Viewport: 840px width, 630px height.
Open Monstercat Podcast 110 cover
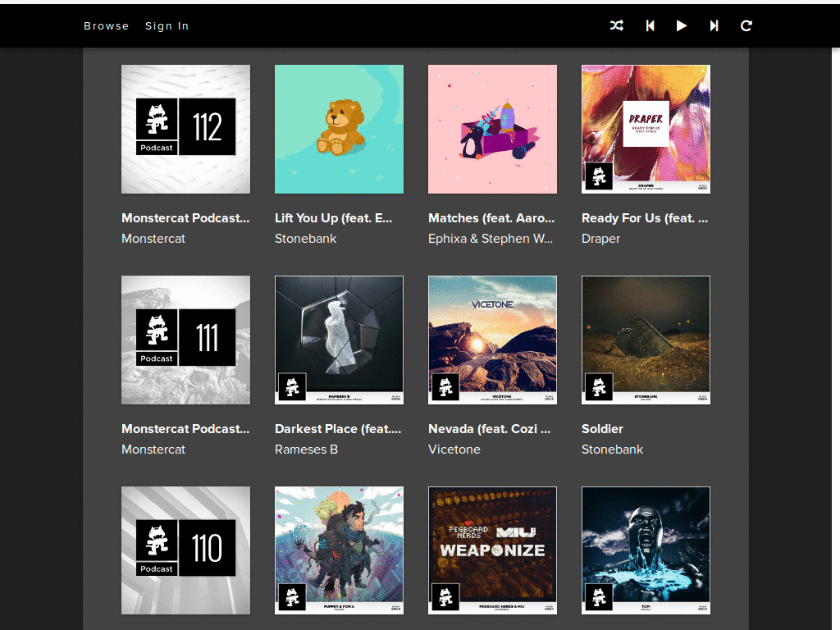pos(186,550)
